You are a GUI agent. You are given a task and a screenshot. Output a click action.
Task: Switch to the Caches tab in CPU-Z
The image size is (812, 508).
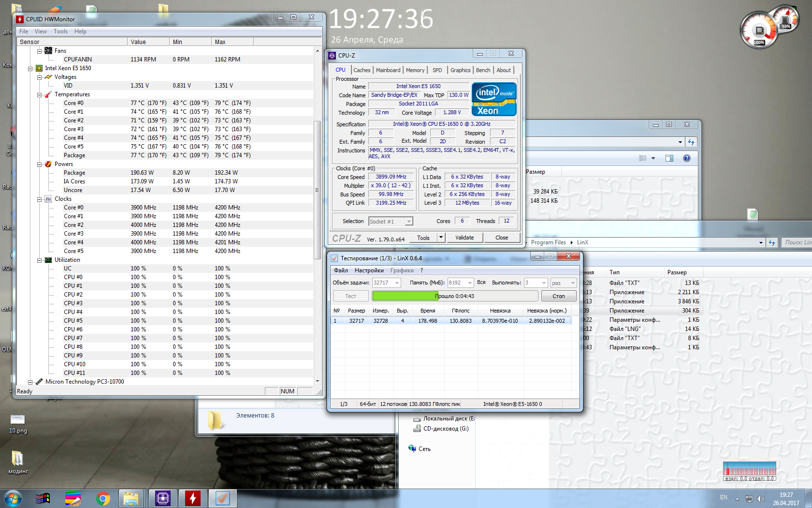(x=362, y=70)
